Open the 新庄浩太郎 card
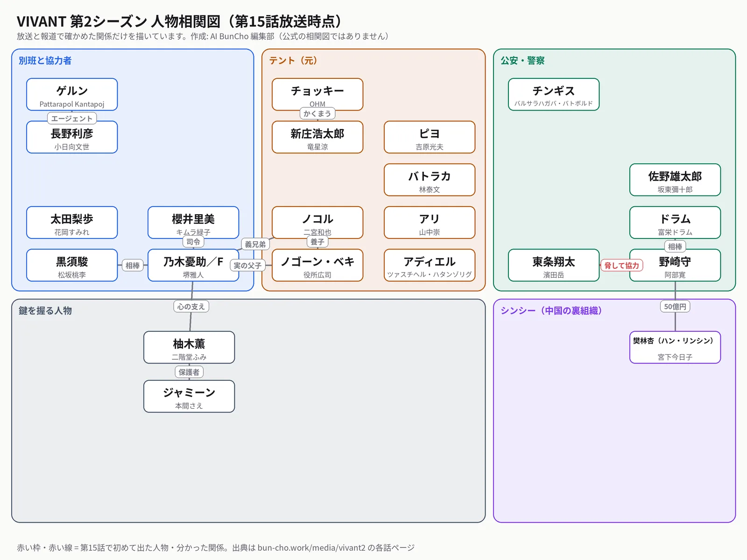This screenshot has width=747, height=560. pos(317,137)
